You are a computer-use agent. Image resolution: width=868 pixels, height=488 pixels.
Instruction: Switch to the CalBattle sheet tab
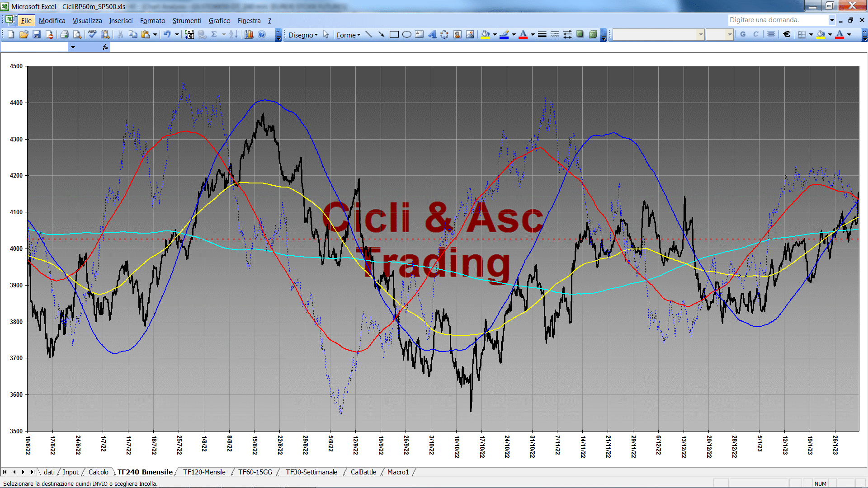363,472
